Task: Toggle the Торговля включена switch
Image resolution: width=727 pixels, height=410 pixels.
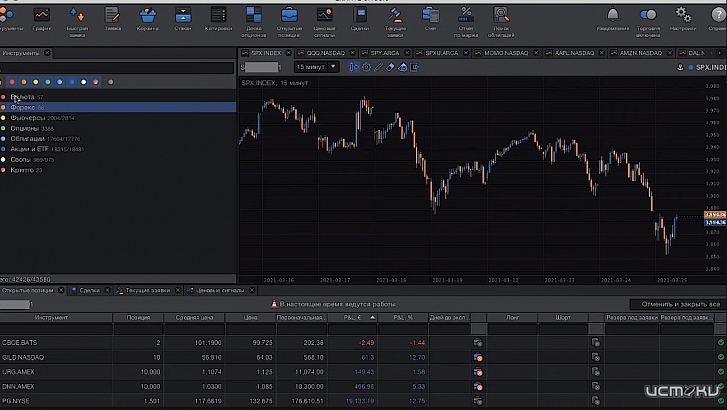Action: tap(648, 17)
